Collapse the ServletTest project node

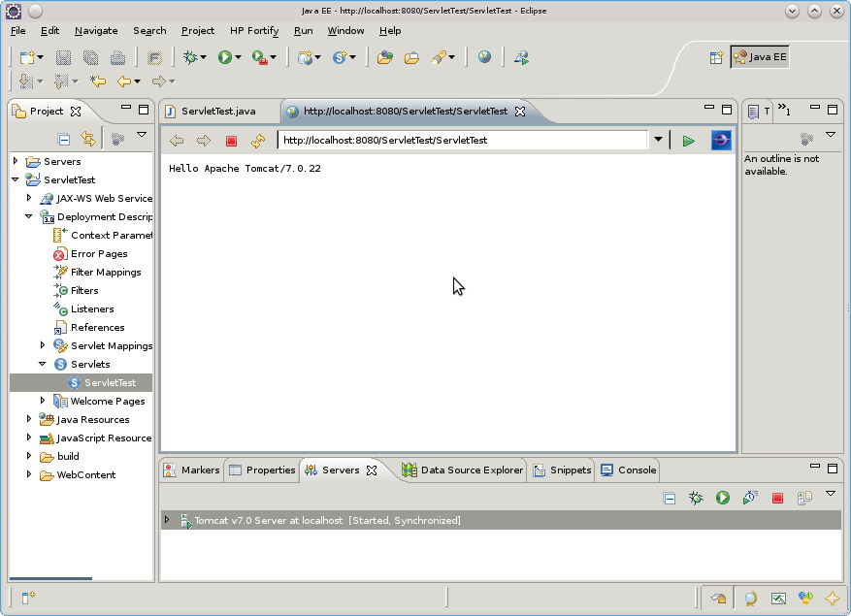16,179
